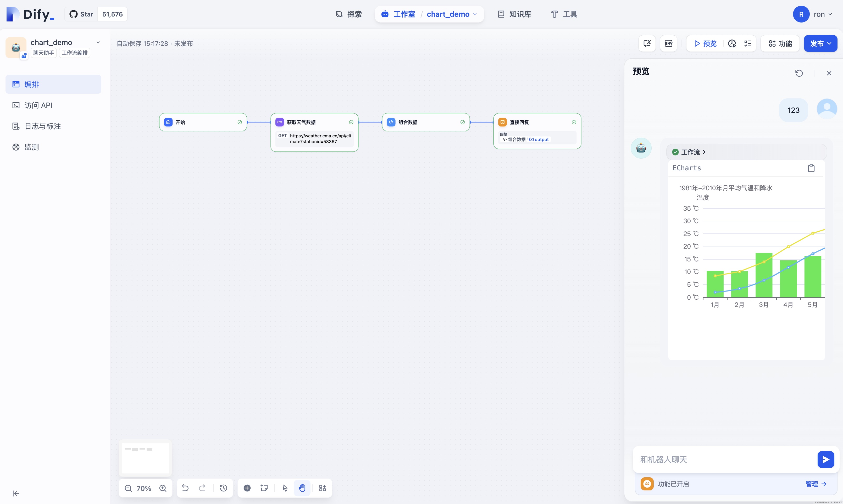
Task: Click the add node plus icon
Action: click(x=247, y=488)
